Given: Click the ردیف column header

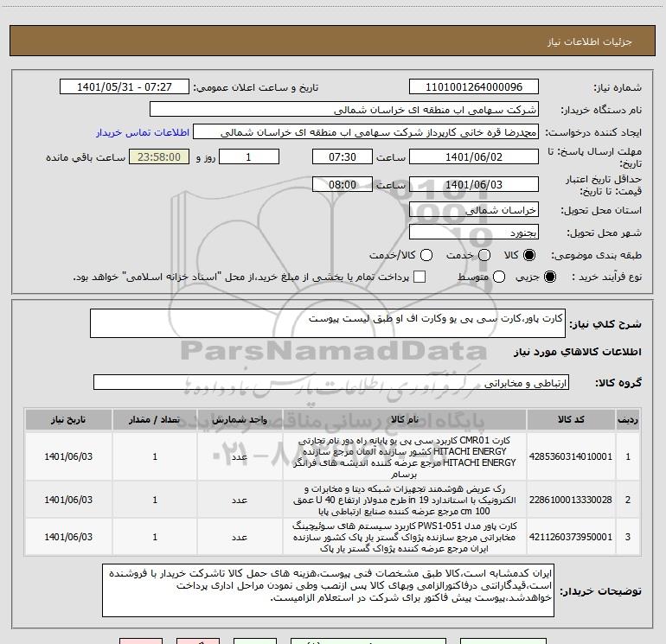Looking at the screenshot, I should (628, 420).
